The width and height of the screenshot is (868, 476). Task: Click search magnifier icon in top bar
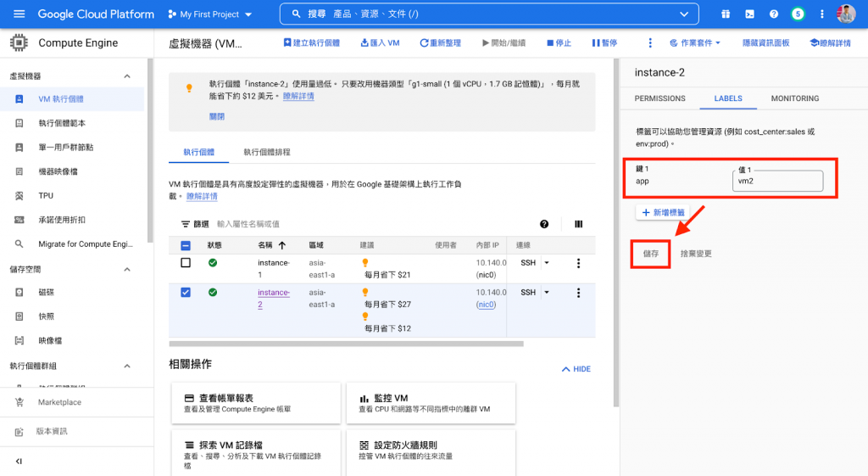tap(296, 14)
